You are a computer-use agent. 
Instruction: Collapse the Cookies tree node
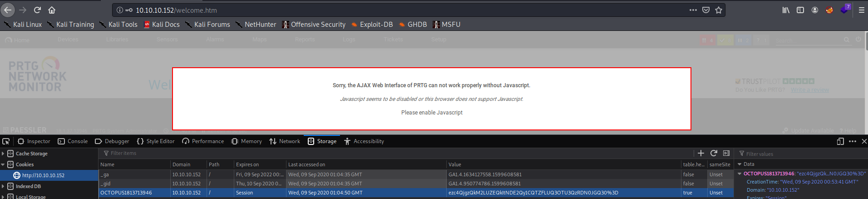pyautogui.click(x=3, y=164)
